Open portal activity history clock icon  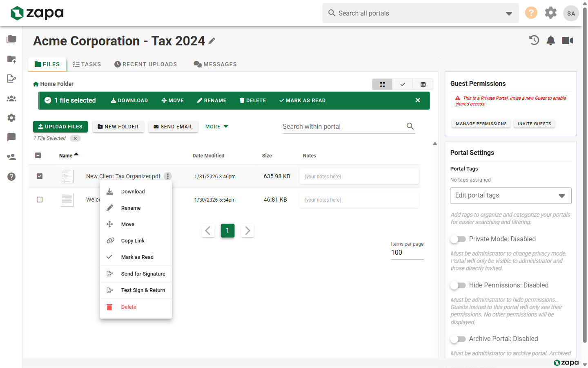tap(534, 40)
